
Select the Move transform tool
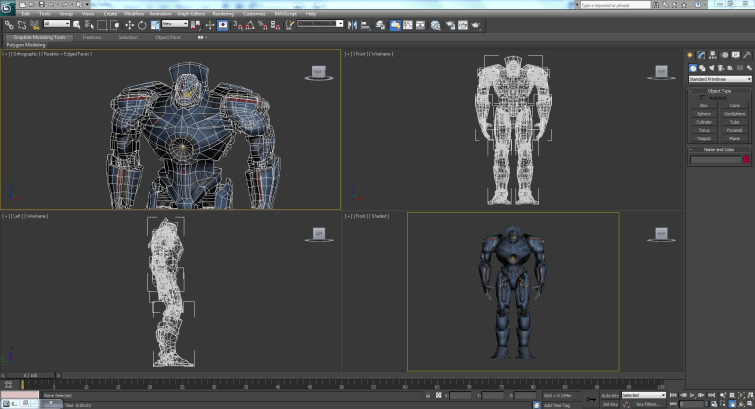[x=130, y=24]
